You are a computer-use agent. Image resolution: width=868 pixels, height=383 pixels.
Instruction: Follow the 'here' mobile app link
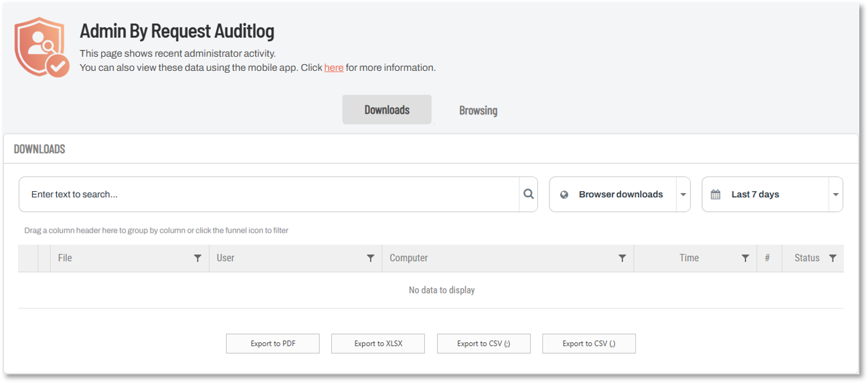334,68
